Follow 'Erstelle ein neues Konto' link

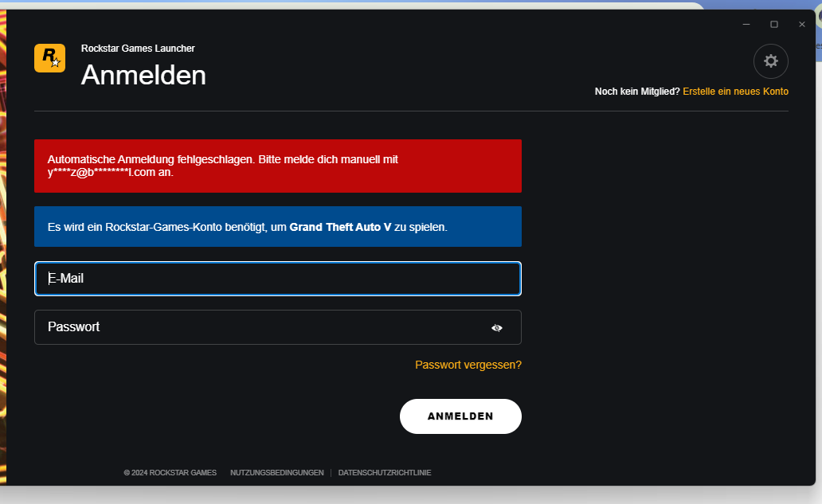(x=735, y=91)
